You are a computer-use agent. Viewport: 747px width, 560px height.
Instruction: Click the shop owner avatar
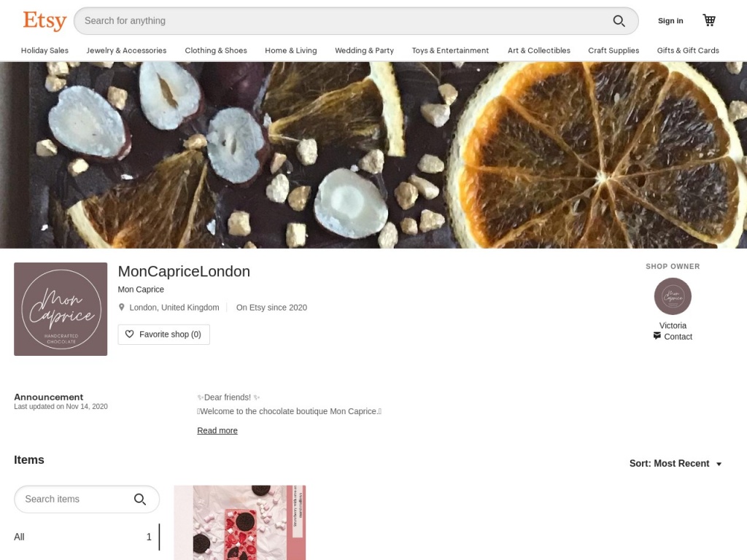pos(673,296)
